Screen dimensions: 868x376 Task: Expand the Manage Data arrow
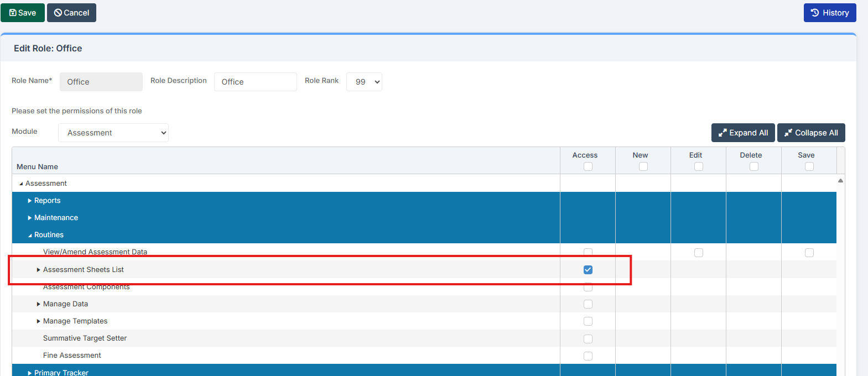39,304
